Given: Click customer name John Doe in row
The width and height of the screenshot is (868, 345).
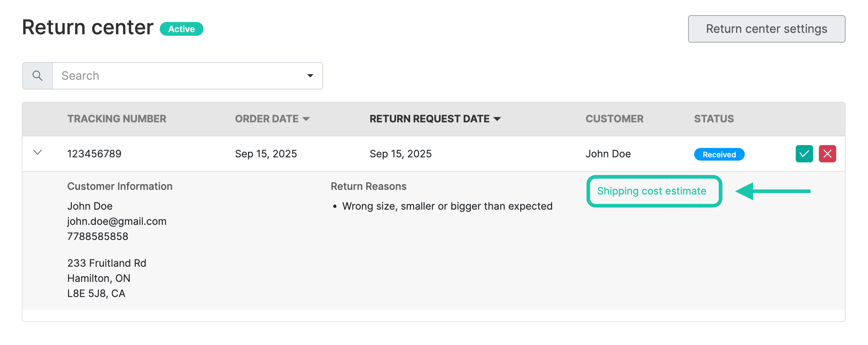Looking at the screenshot, I should pos(608,154).
